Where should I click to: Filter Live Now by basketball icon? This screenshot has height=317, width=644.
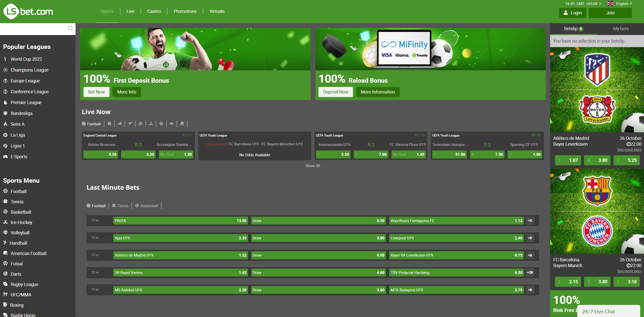point(140,124)
